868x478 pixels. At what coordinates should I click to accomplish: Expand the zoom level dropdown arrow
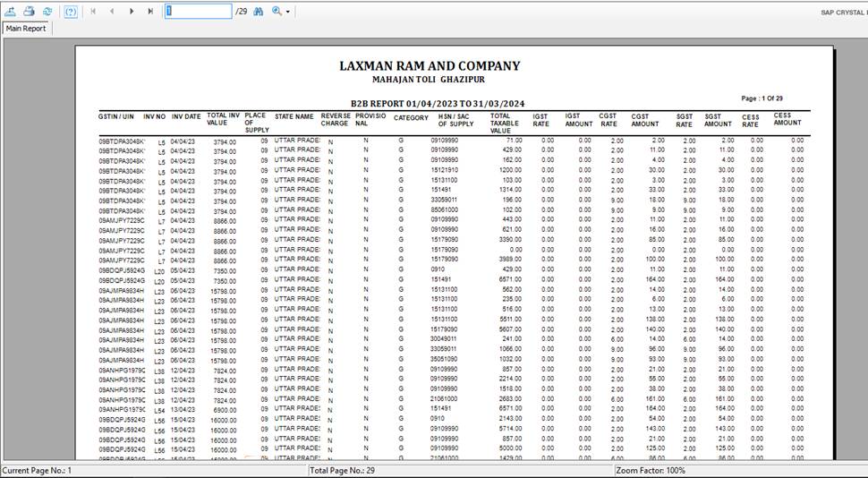click(x=288, y=12)
